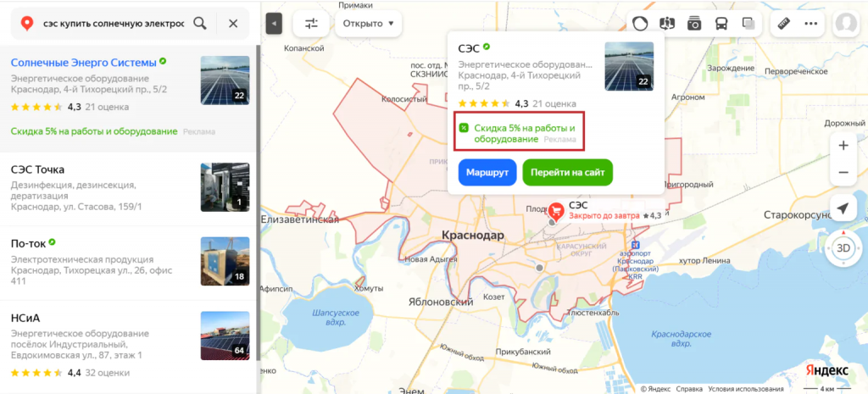Open the 'Открыто' filter dropdown

(x=368, y=24)
